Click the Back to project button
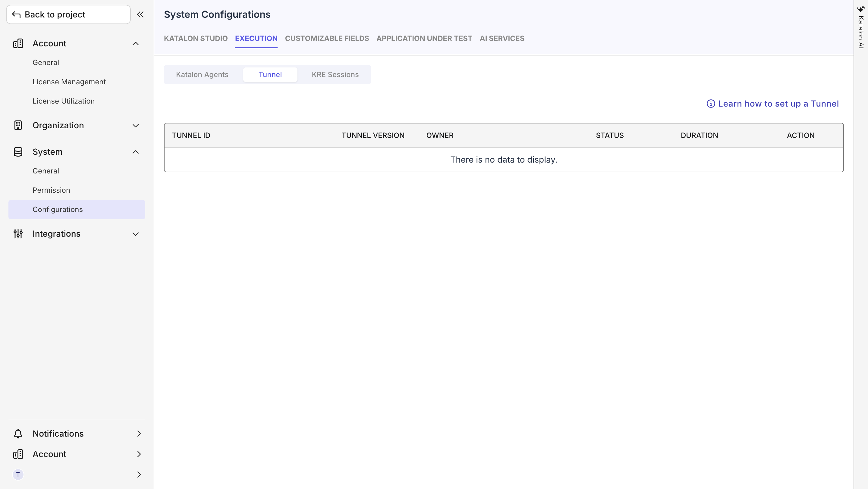The image size is (868, 489). tap(68, 14)
